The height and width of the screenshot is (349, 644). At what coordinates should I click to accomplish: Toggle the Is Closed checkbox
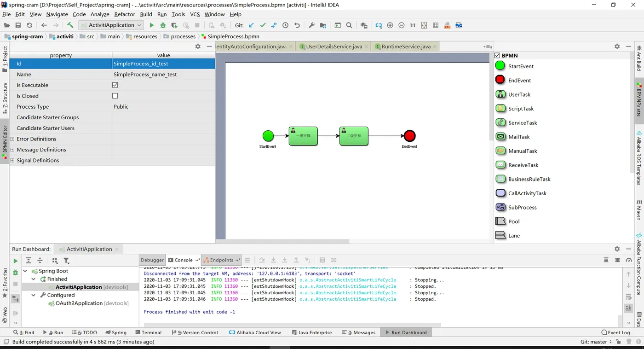coord(115,96)
